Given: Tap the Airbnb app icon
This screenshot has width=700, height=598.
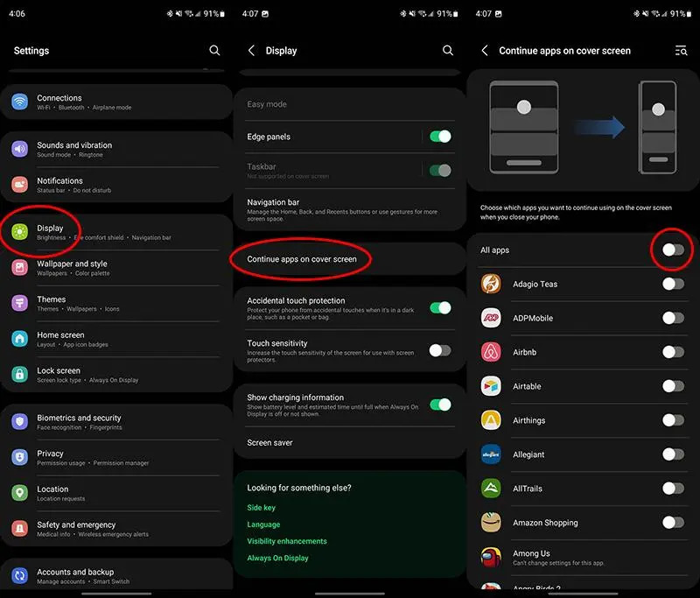Looking at the screenshot, I should (491, 352).
